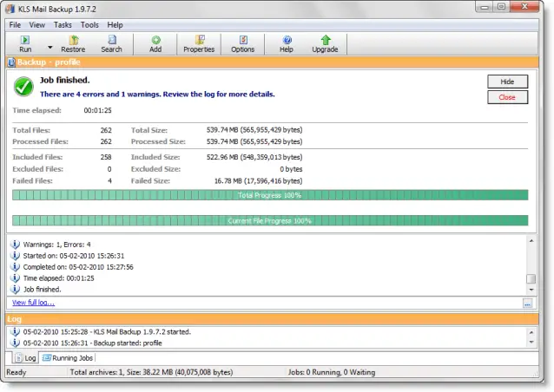
Task: Click the info icon beside Completed on
Action: tap(15, 267)
